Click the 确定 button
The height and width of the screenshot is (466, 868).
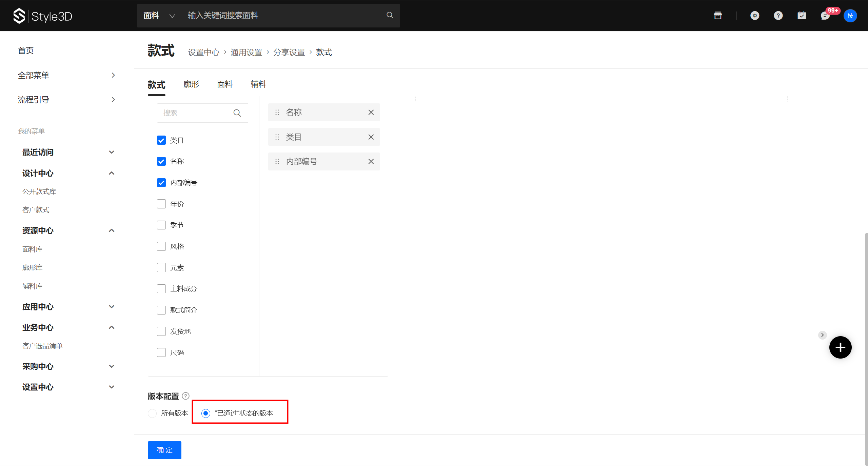tap(164, 450)
